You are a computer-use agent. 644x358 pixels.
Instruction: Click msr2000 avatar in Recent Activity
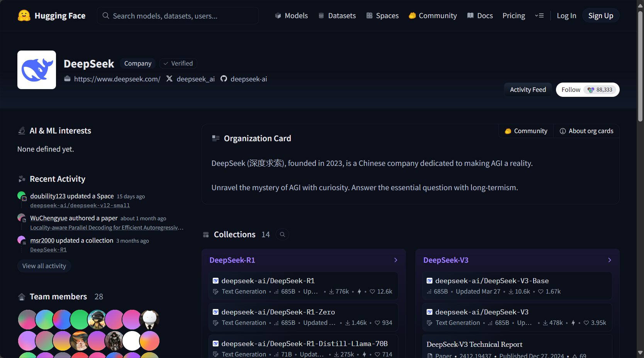pyautogui.click(x=22, y=240)
